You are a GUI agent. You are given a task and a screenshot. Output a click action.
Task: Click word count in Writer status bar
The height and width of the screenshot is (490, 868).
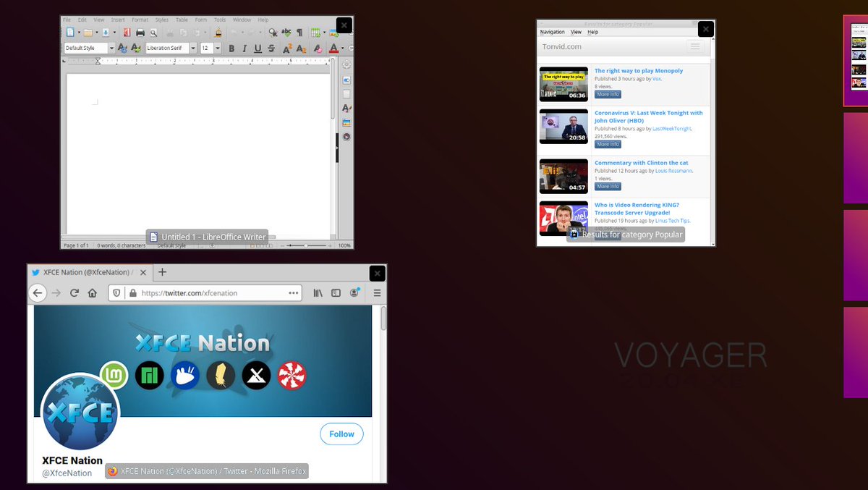(x=122, y=245)
